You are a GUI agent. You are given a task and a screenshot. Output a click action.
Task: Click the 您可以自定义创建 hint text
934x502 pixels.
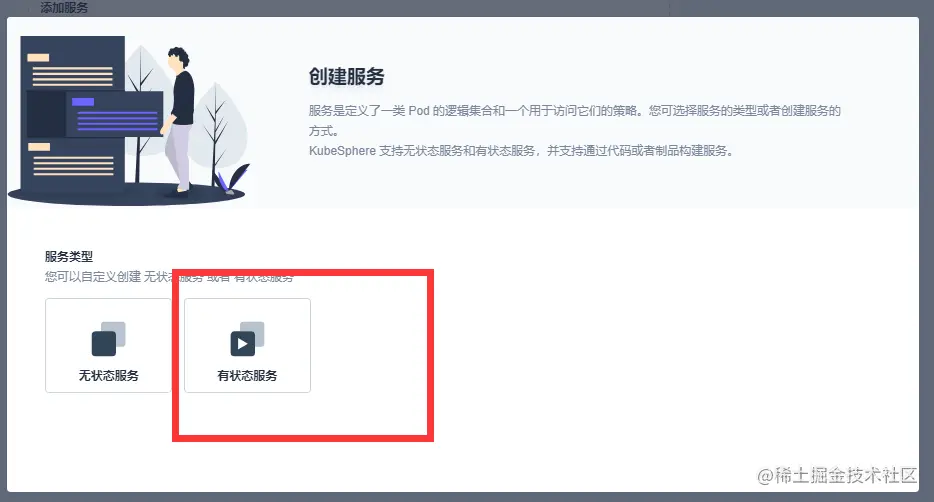click(169, 277)
